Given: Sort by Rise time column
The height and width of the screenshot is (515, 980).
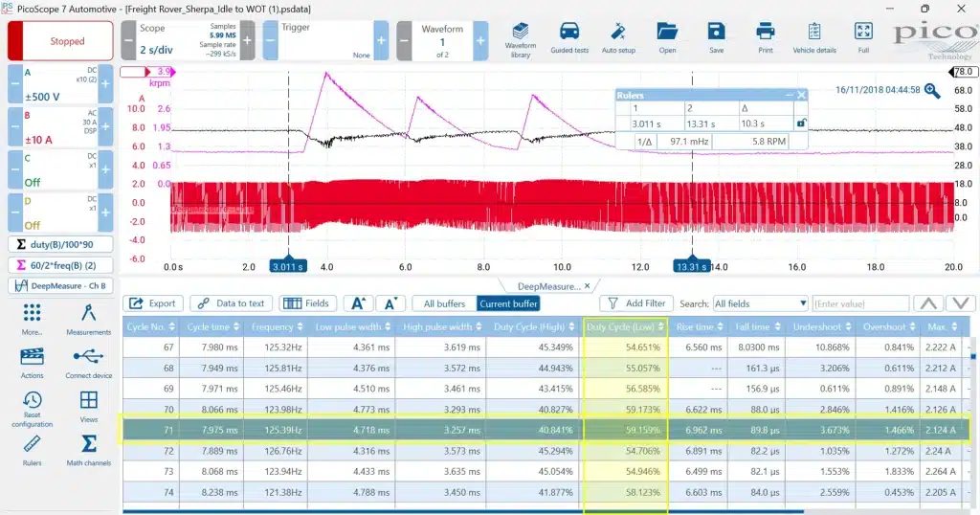Looking at the screenshot, I should [x=700, y=326].
